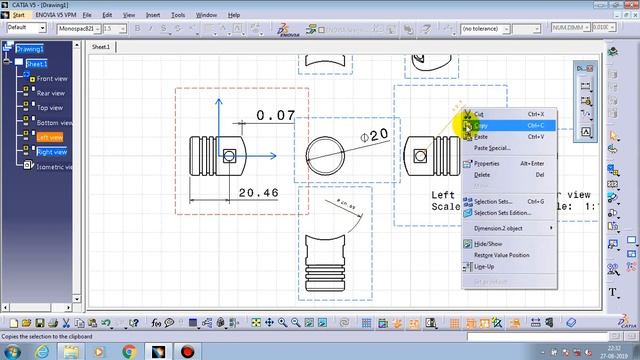Expand the Dimension.2 object submenu
The width and height of the screenshot is (640, 360).
click(509, 228)
